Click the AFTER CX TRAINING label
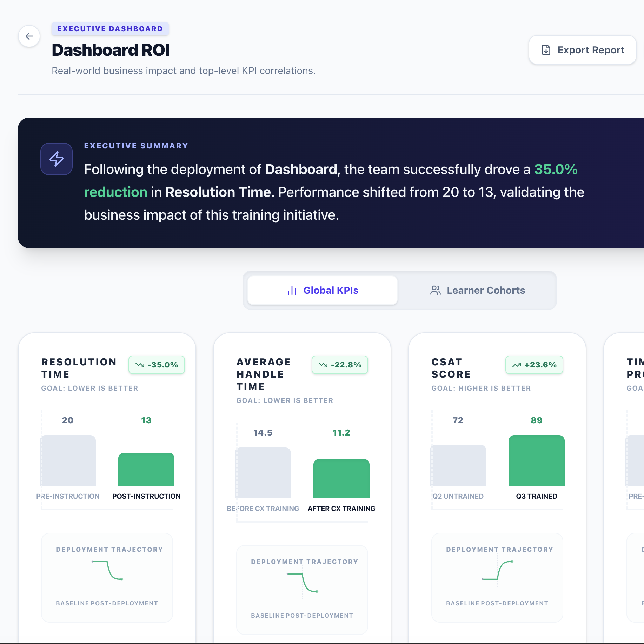This screenshot has width=644, height=644. click(341, 509)
